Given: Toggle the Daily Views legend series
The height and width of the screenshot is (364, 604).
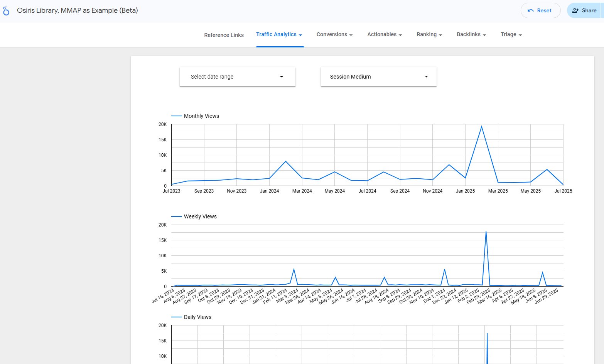Looking at the screenshot, I should point(197,317).
